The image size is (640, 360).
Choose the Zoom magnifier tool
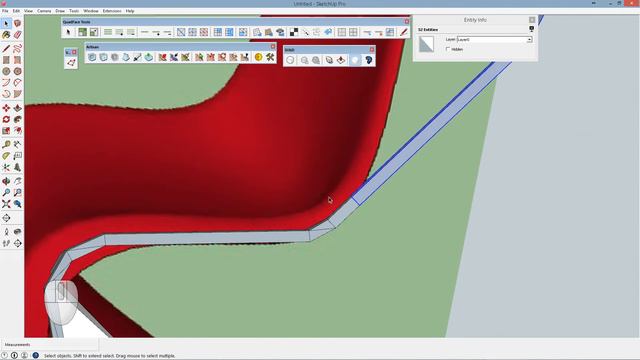click(x=6, y=192)
